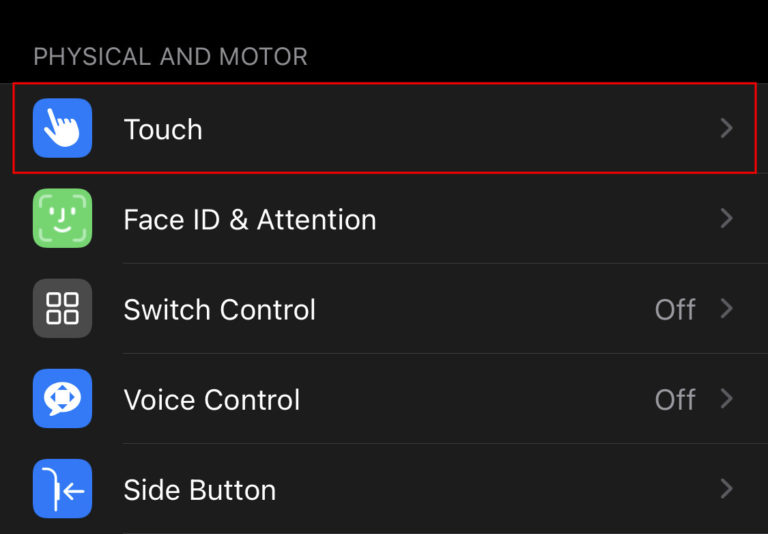Viewport: 768px width, 534px height.
Task: Expand Touch using its right chevron
Action: (727, 129)
